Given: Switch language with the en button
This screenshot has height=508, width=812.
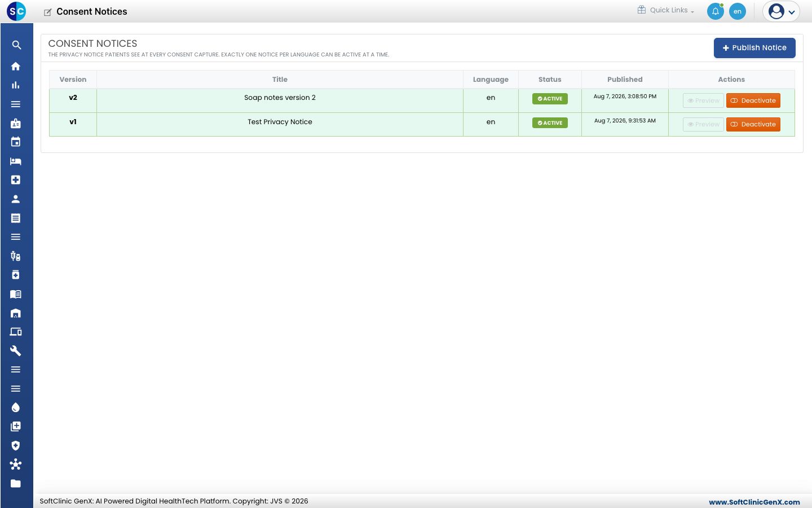Looking at the screenshot, I should coord(738,11).
